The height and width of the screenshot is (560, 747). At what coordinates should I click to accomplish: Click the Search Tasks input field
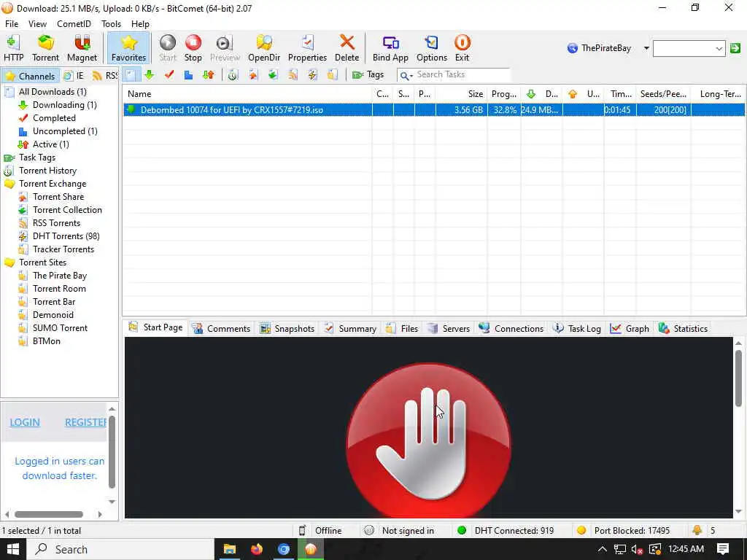(x=462, y=75)
